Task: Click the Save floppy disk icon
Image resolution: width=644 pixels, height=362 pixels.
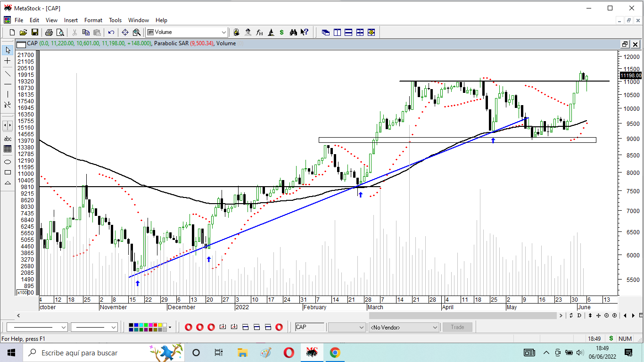Action: click(35, 33)
